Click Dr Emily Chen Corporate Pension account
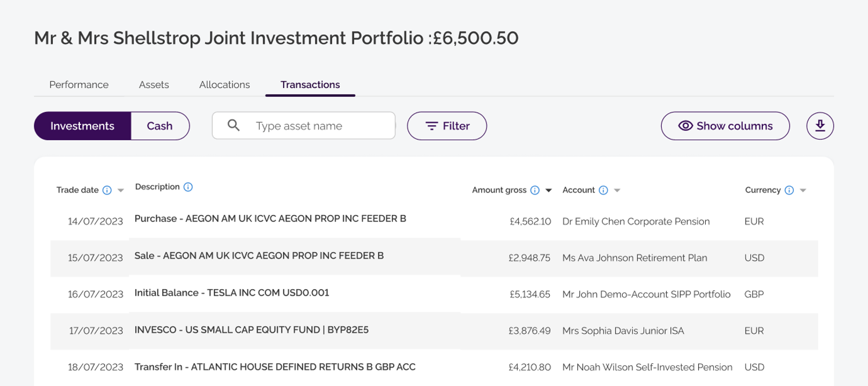The width and height of the screenshot is (868, 386). tap(636, 221)
